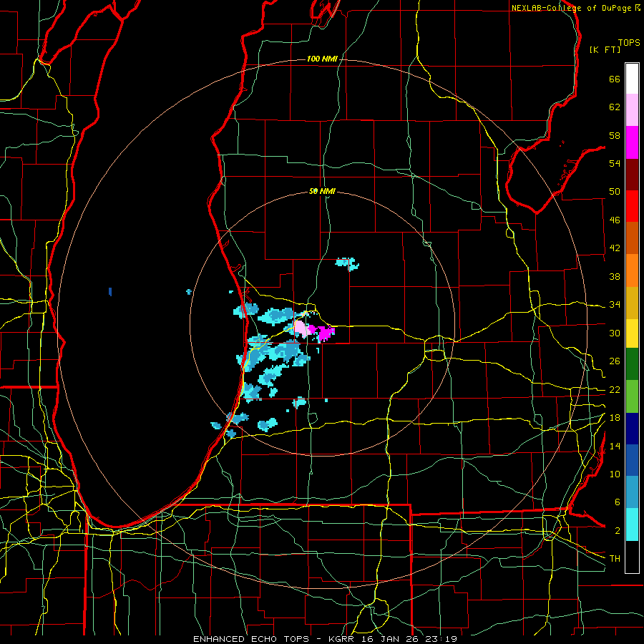Viewport: 644px width, 644px height.
Task: Click the navy blue legend swatch
Action: (632, 429)
